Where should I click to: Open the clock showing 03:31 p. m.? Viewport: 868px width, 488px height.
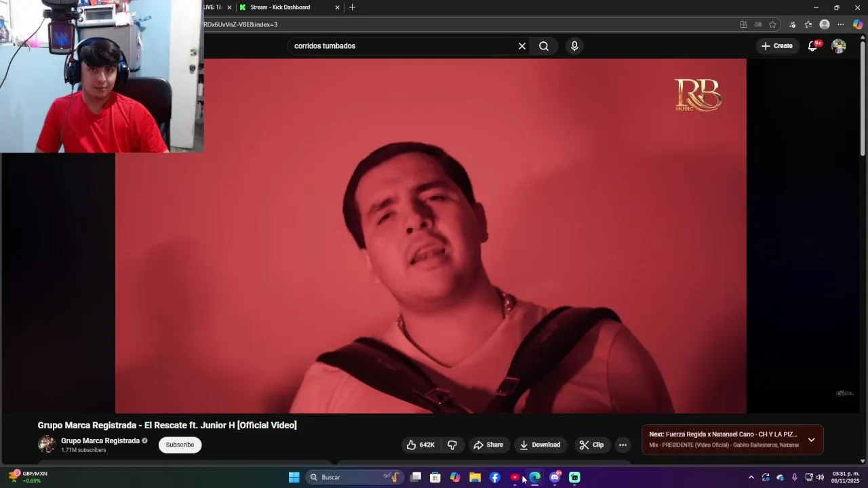[x=846, y=477]
